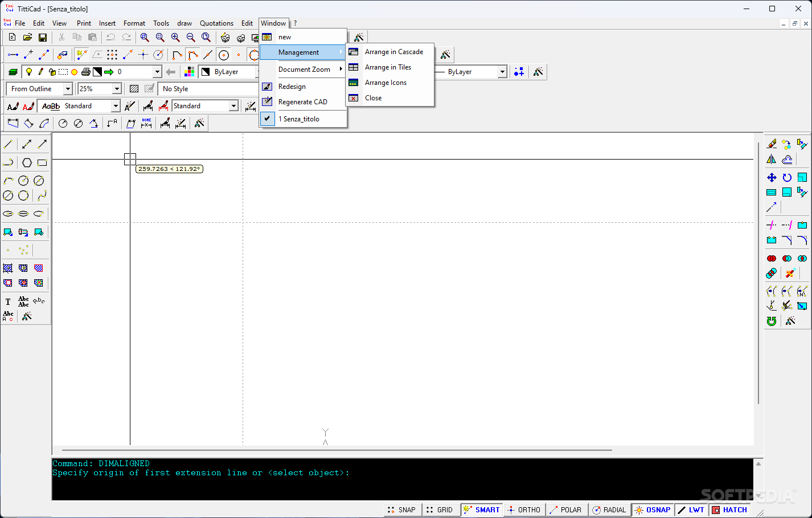
Task: Toggle RADIAL mode in status bar
Action: [609, 510]
